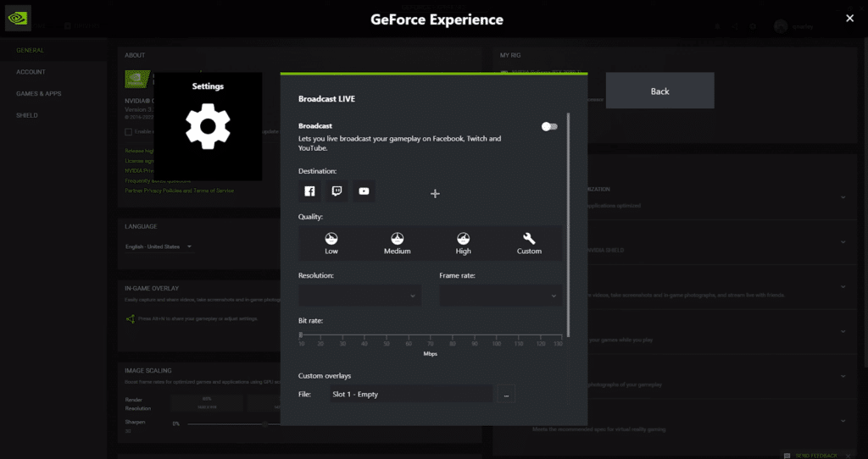Toggle the Broadcast switch on
This screenshot has width=868, height=459.
(x=550, y=126)
